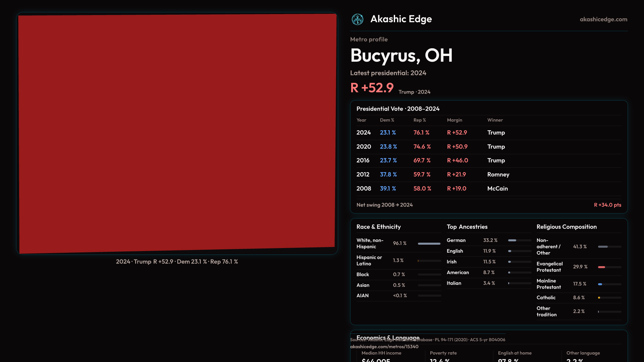
Task: Click the red Evangelical Protestant bar
Action: (601, 267)
